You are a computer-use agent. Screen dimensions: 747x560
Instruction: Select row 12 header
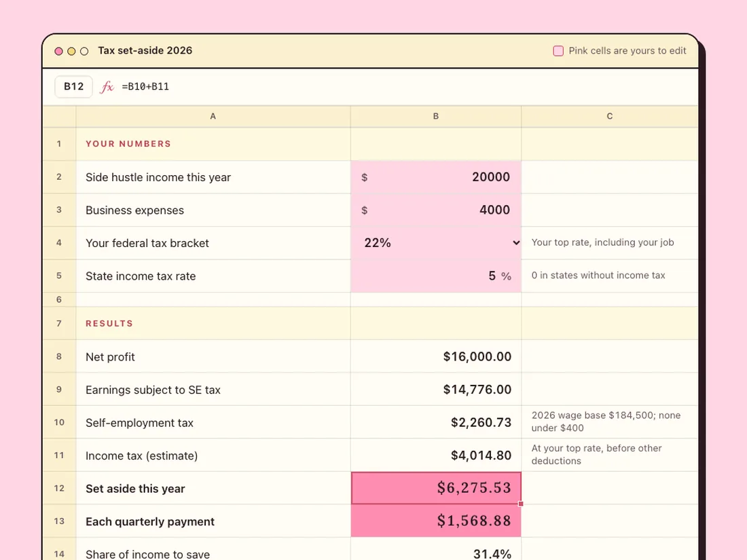point(59,488)
